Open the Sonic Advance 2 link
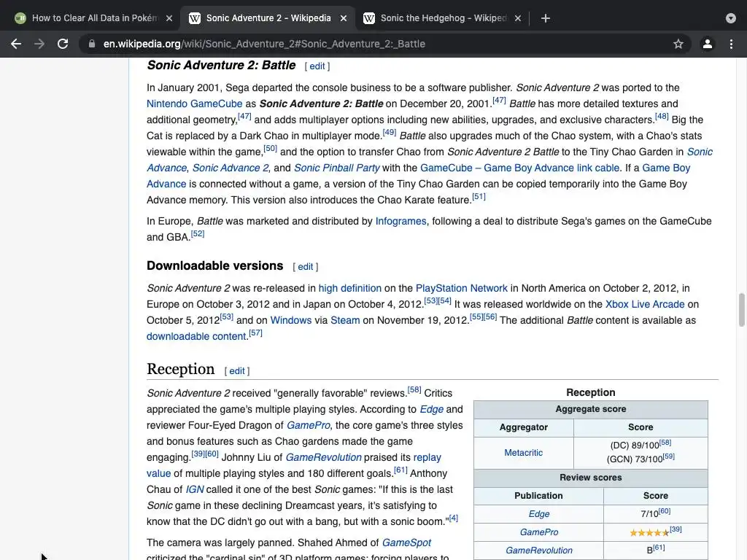The height and width of the screenshot is (560, 747). [x=230, y=168]
